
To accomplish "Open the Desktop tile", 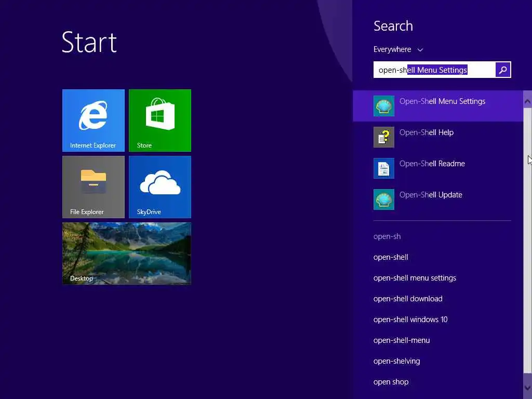I will click(x=127, y=254).
